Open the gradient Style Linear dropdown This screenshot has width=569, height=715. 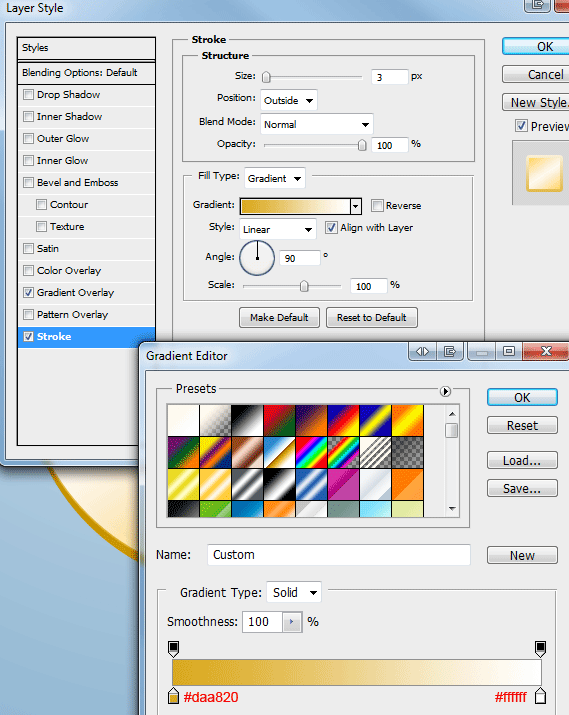pyautogui.click(x=278, y=229)
